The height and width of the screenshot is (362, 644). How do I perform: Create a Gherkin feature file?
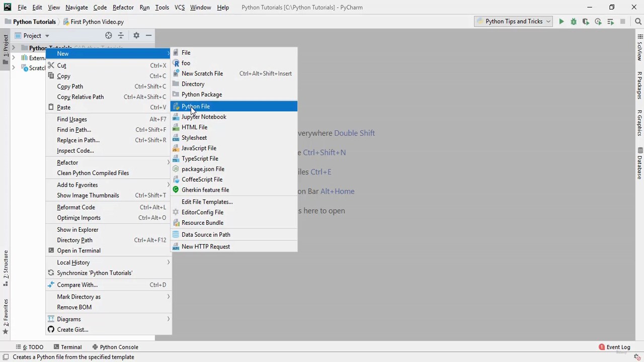click(234, 190)
